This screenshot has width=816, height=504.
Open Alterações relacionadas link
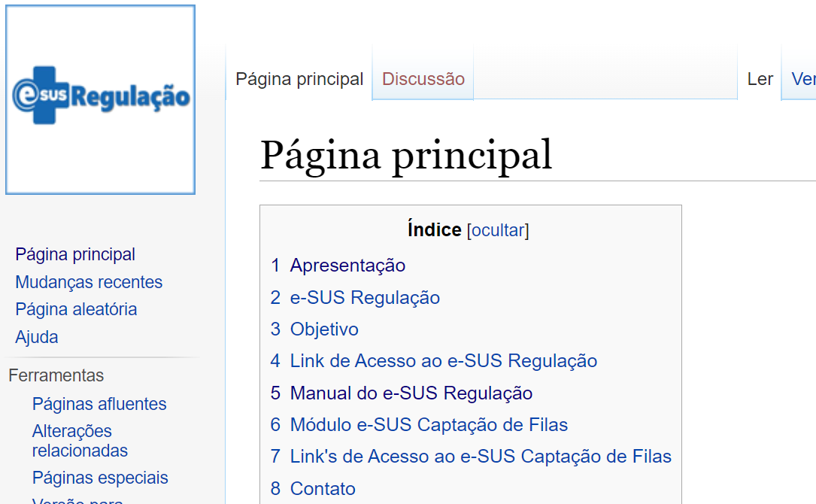pyautogui.click(x=80, y=441)
